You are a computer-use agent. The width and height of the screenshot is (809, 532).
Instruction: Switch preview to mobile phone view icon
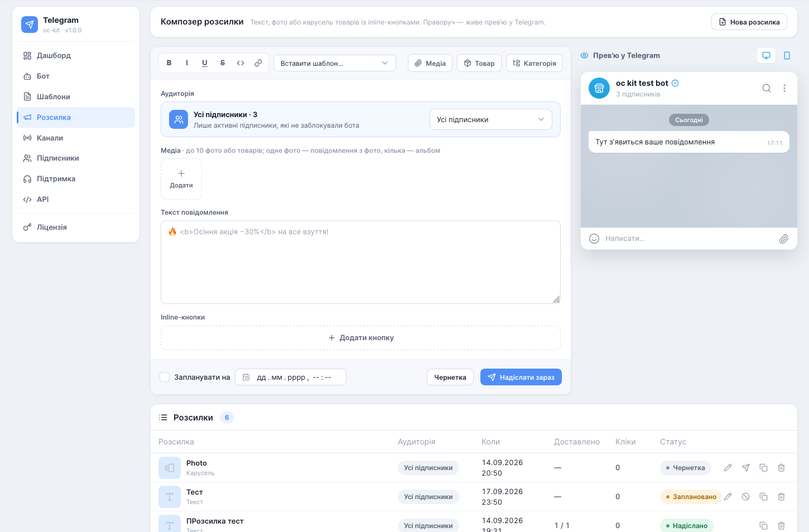pos(787,55)
